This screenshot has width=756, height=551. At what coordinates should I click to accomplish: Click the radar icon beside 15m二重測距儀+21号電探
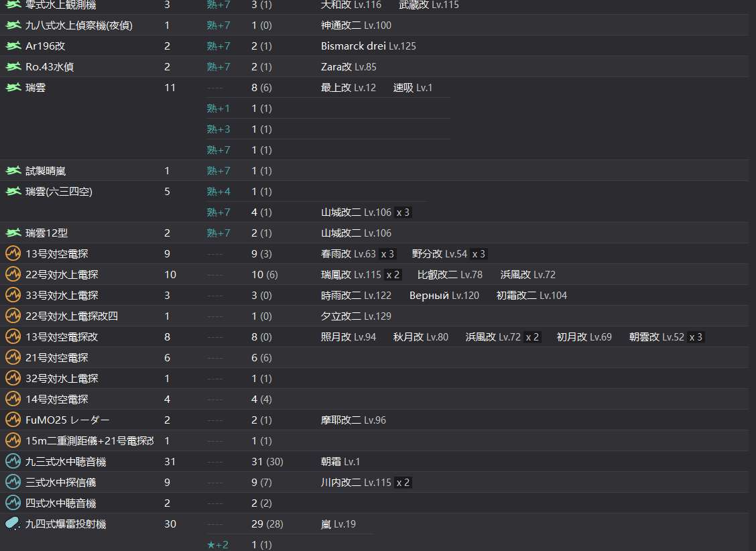tap(13, 440)
